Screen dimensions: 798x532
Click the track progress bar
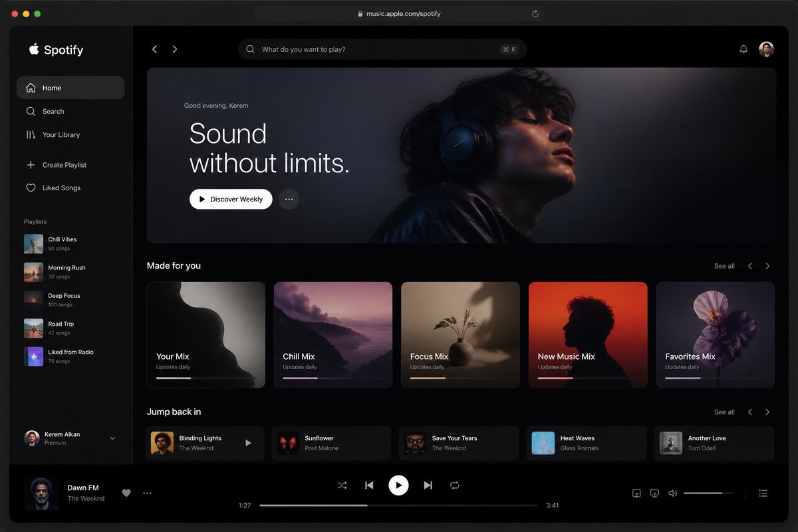pyautogui.click(x=398, y=505)
